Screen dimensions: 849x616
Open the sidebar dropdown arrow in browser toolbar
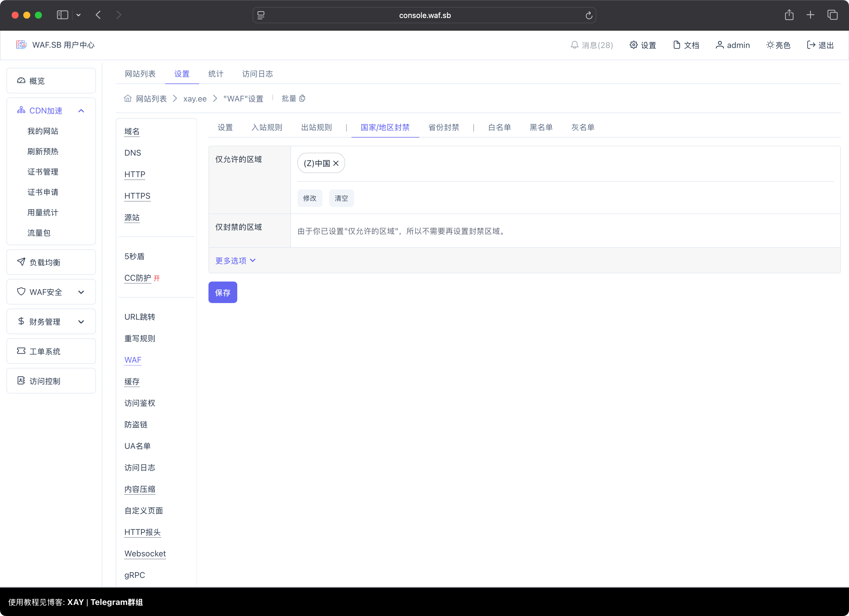pyautogui.click(x=78, y=15)
